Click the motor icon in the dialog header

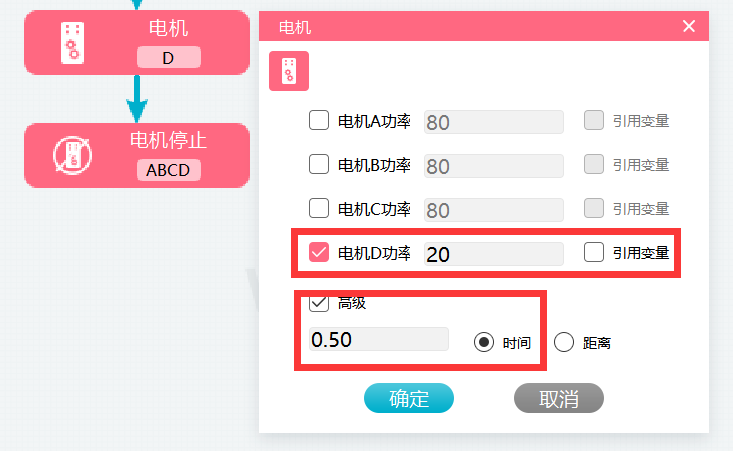coord(289,71)
